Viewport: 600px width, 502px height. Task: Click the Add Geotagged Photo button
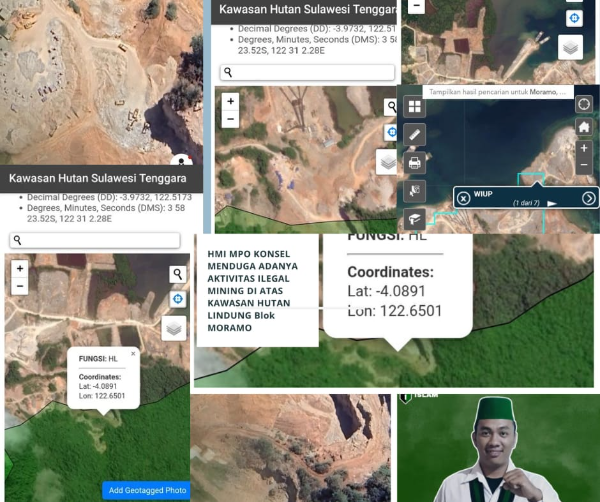tap(145, 490)
